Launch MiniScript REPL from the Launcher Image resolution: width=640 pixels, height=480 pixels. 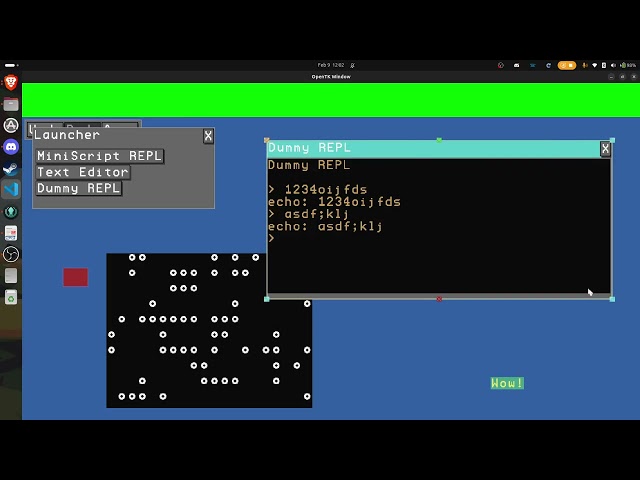pyautogui.click(x=100, y=156)
